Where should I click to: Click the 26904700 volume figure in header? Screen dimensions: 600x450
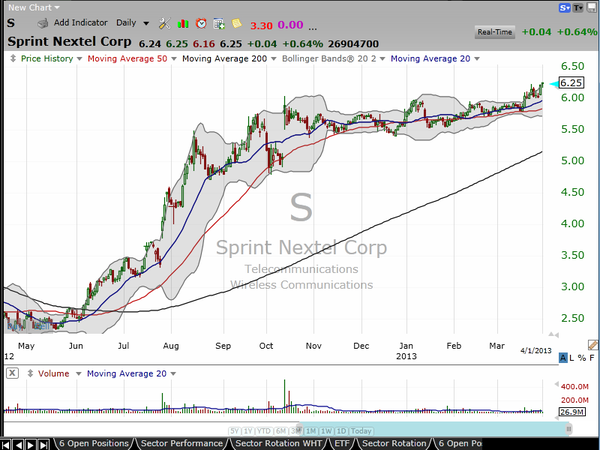click(x=353, y=44)
